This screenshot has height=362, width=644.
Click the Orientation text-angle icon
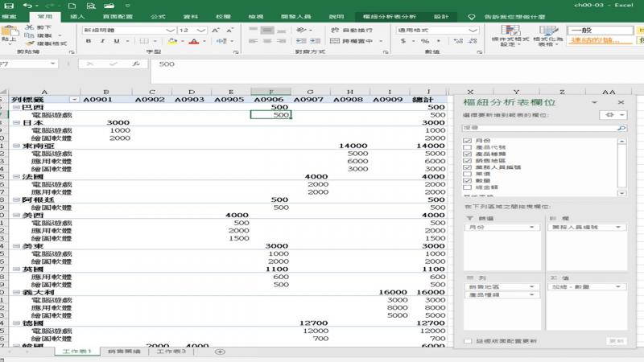[301, 30]
